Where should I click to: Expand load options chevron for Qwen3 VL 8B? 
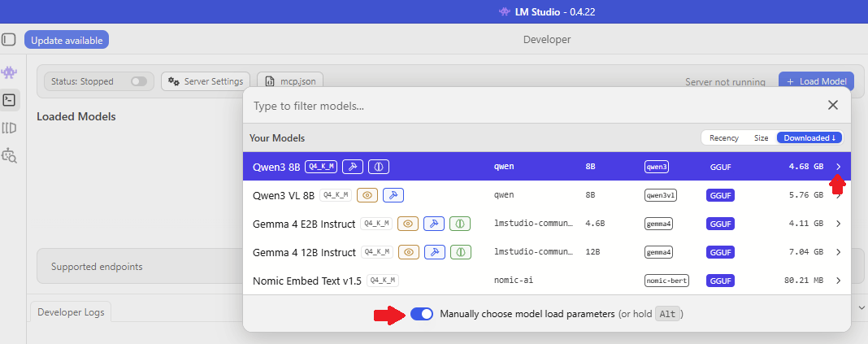838,195
